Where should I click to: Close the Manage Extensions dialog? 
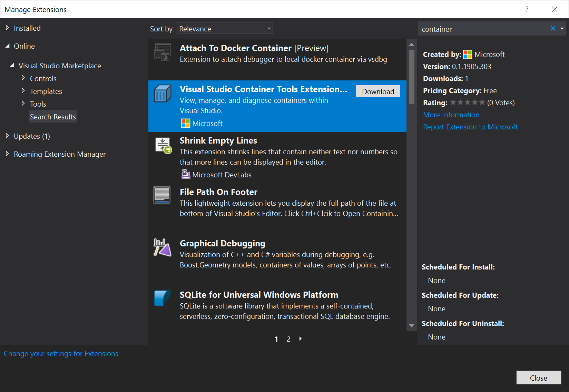[x=538, y=378]
